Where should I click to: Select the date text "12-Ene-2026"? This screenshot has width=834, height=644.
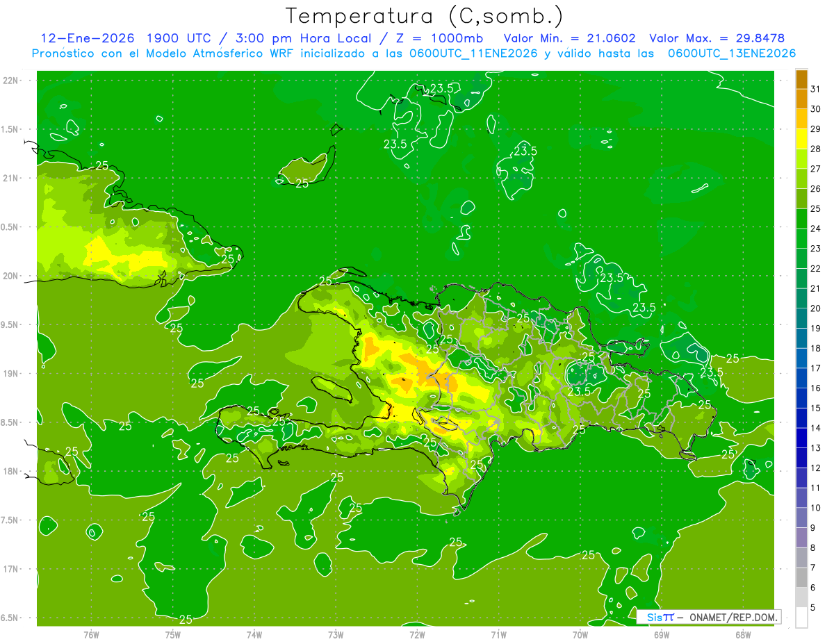click(88, 39)
